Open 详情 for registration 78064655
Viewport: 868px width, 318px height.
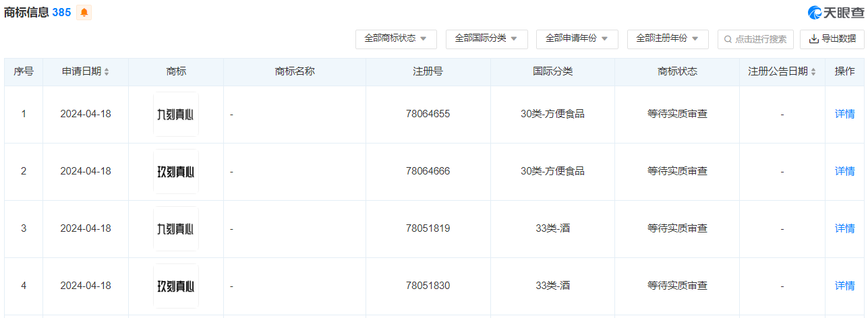[844, 114]
